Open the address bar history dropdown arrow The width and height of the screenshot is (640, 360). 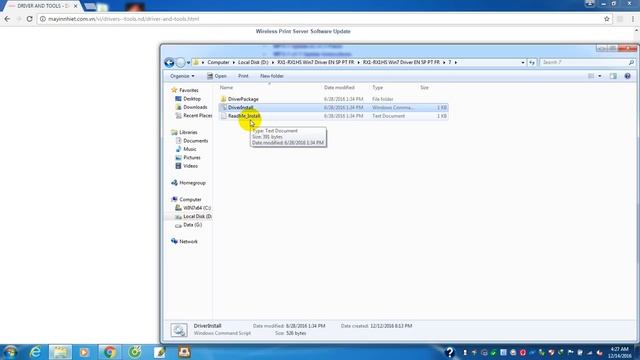point(523,62)
